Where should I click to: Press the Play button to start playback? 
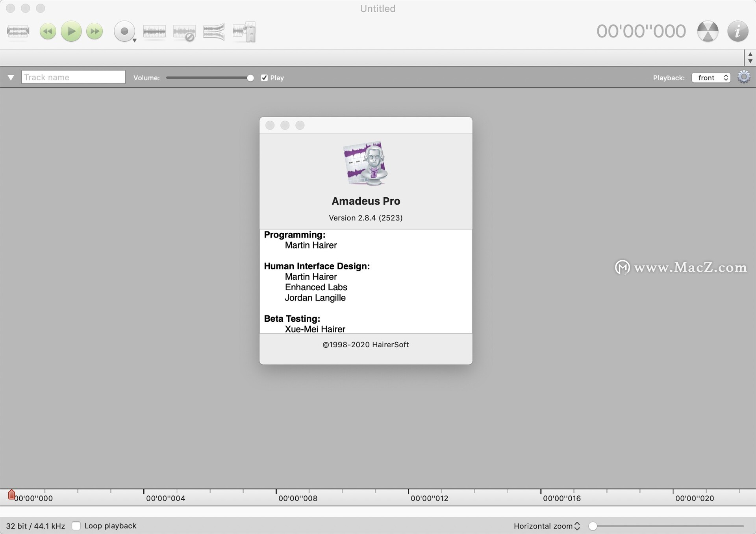coord(71,32)
